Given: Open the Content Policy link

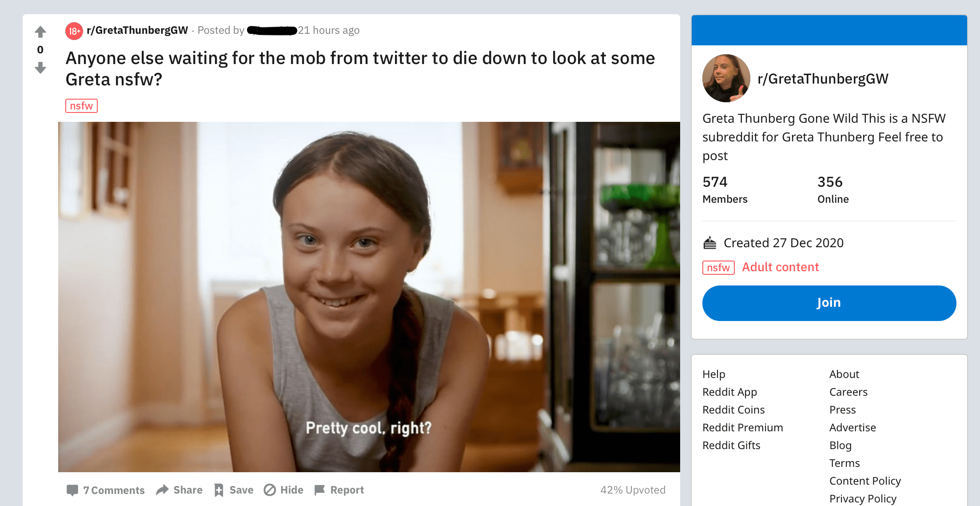Looking at the screenshot, I should 864,481.
